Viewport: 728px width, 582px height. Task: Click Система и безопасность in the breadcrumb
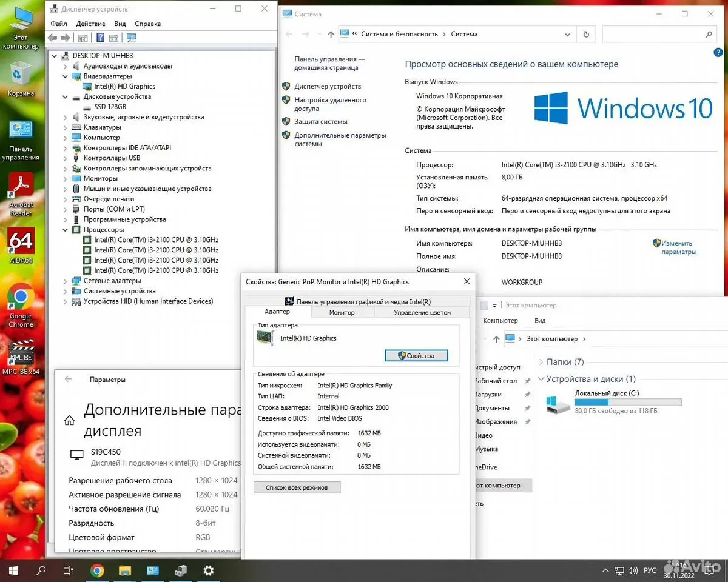click(x=399, y=35)
